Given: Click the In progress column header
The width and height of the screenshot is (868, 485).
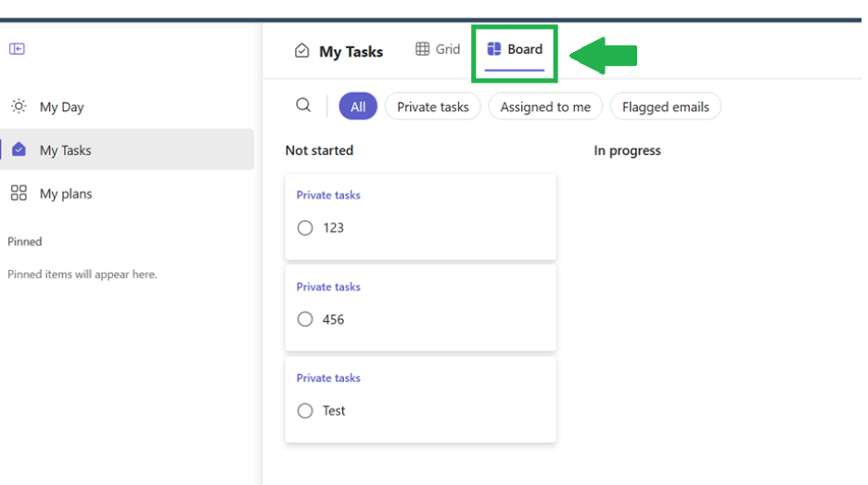Looking at the screenshot, I should (627, 150).
